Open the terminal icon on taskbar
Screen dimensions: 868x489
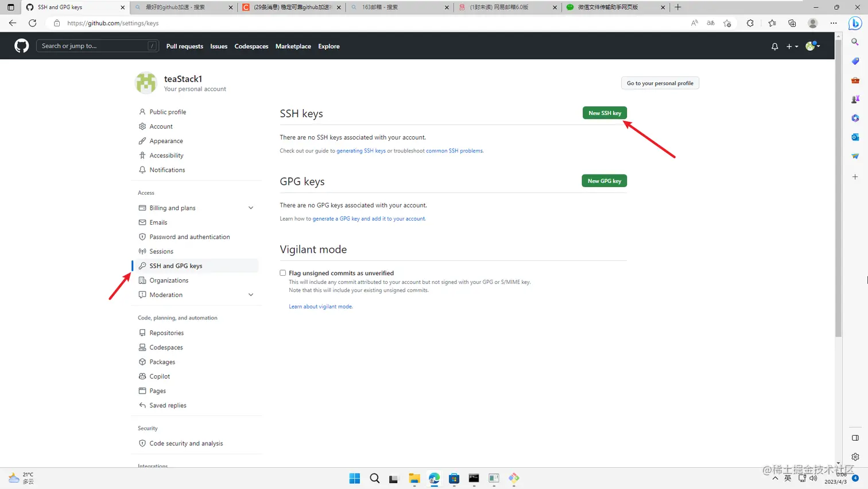(x=474, y=478)
